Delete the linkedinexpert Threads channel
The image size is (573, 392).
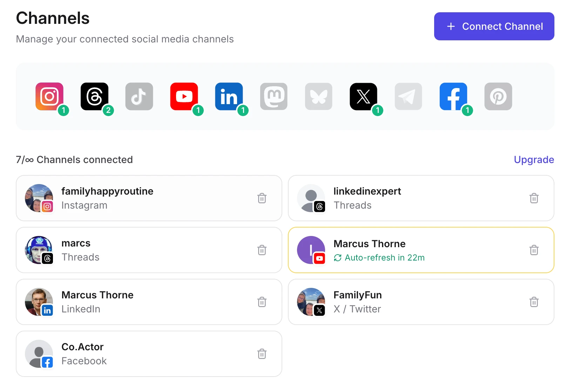pos(534,198)
